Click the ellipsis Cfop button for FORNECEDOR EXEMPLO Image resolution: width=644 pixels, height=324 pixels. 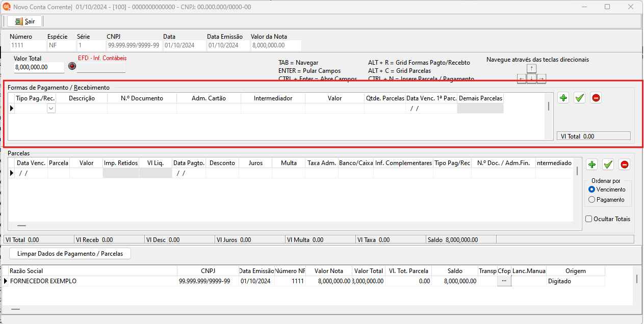(x=504, y=281)
